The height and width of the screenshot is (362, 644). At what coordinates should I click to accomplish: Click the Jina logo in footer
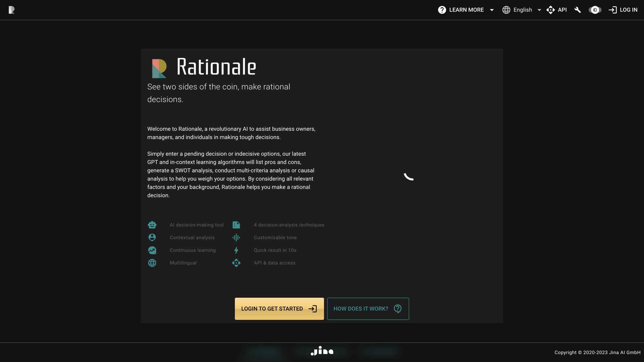pos(322,351)
